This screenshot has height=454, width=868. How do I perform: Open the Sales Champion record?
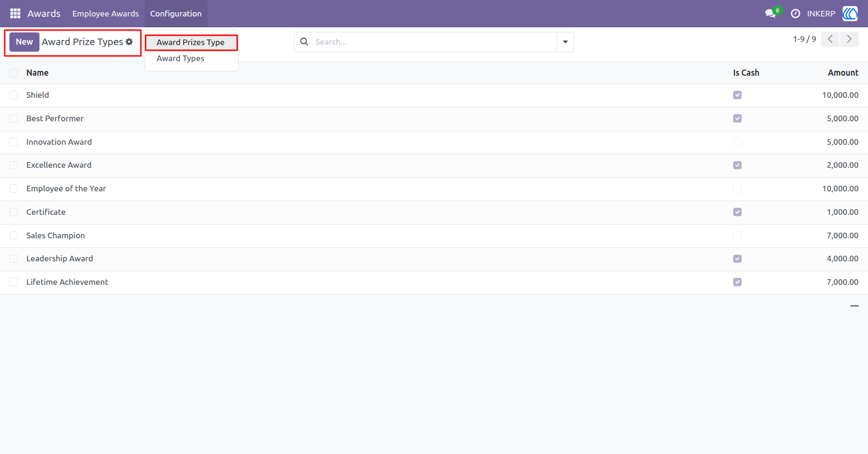[x=55, y=235]
